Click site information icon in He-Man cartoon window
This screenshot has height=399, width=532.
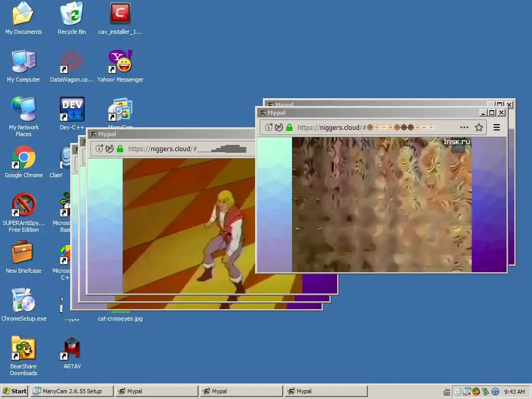pos(99,149)
